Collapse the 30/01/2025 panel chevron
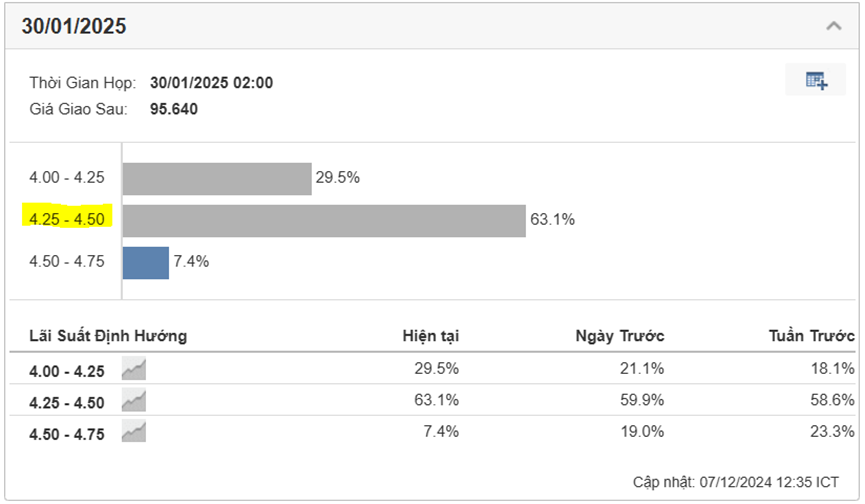 (x=834, y=27)
